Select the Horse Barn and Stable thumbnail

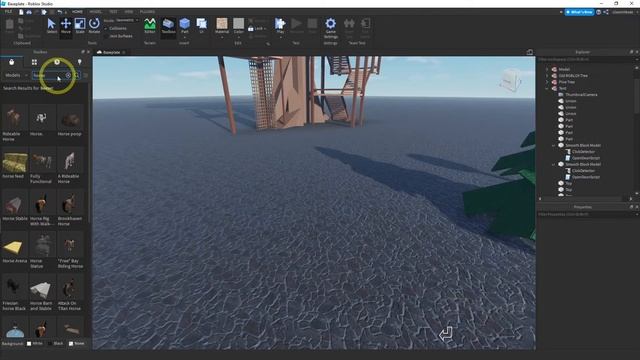click(x=42, y=287)
